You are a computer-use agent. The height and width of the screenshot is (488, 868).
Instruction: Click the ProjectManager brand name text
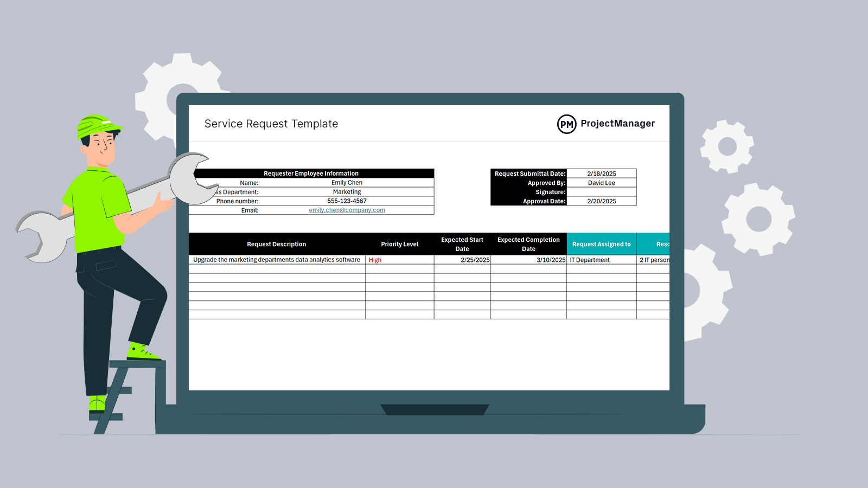[x=617, y=124]
